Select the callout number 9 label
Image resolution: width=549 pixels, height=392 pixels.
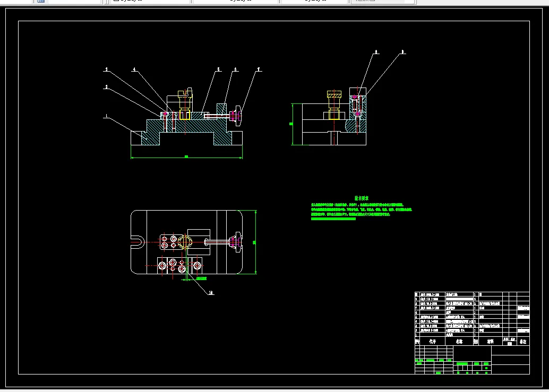pos(402,52)
